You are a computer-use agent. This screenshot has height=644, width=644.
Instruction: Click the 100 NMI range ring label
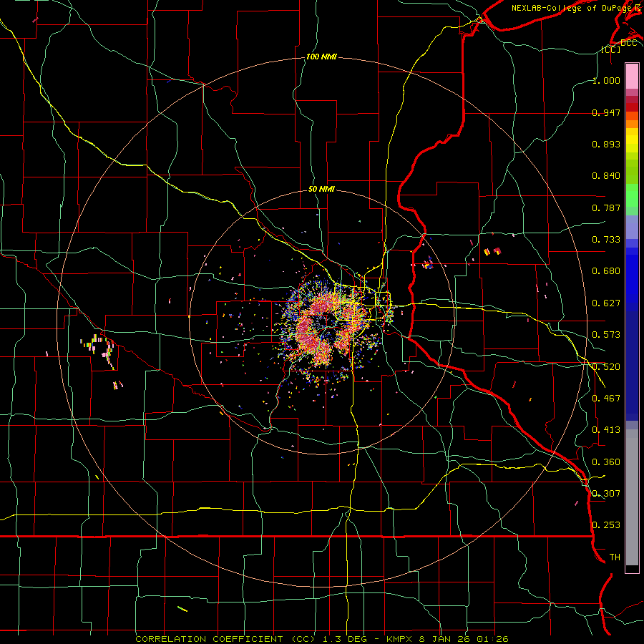(x=321, y=57)
